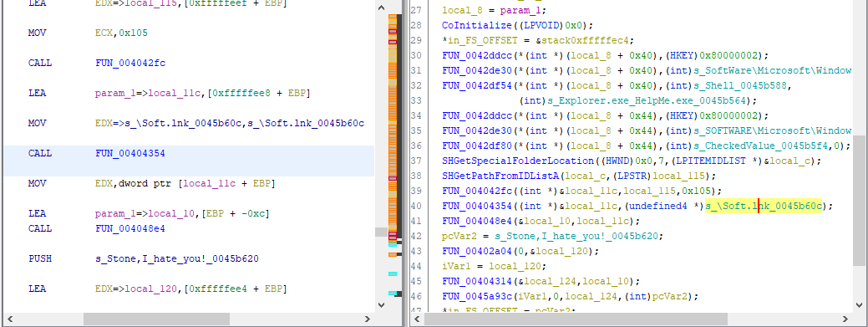Click FUN_004042fc on decompiler line 39

pos(477,192)
